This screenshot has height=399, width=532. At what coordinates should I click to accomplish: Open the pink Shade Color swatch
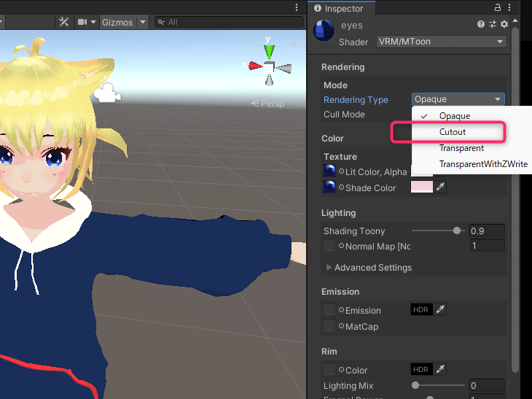click(x=422, y=187)
